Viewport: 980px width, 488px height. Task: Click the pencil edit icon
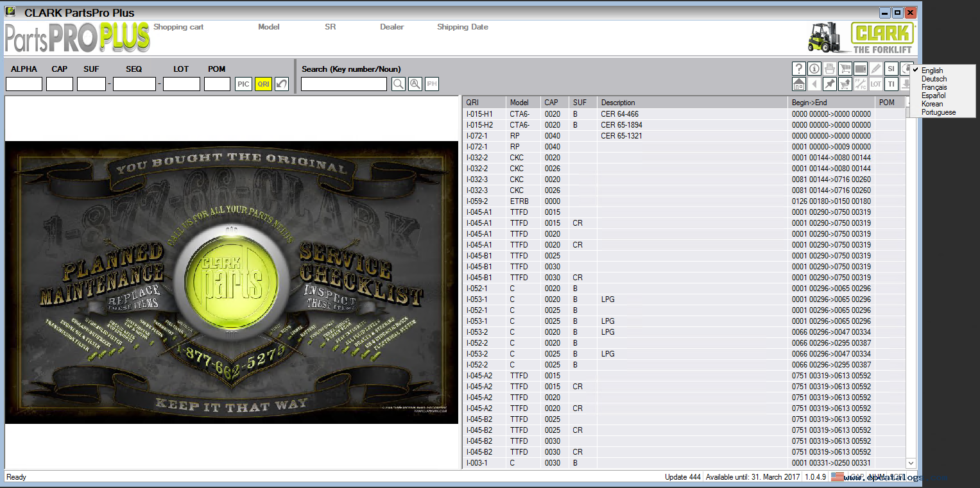pyautogui.click(x=875, y=69)
